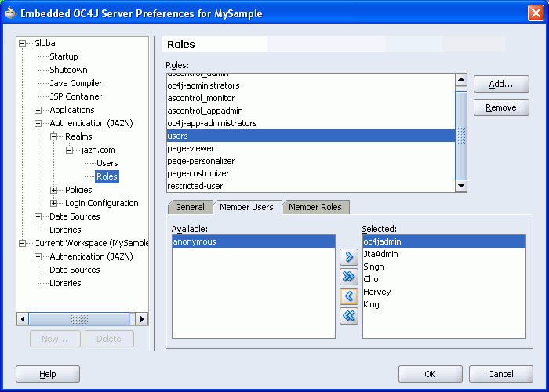Image resolution: width=549 pixels, height=392 pixels.
Task: Open the Member Users tab
Action: click(x=246, y=207)
